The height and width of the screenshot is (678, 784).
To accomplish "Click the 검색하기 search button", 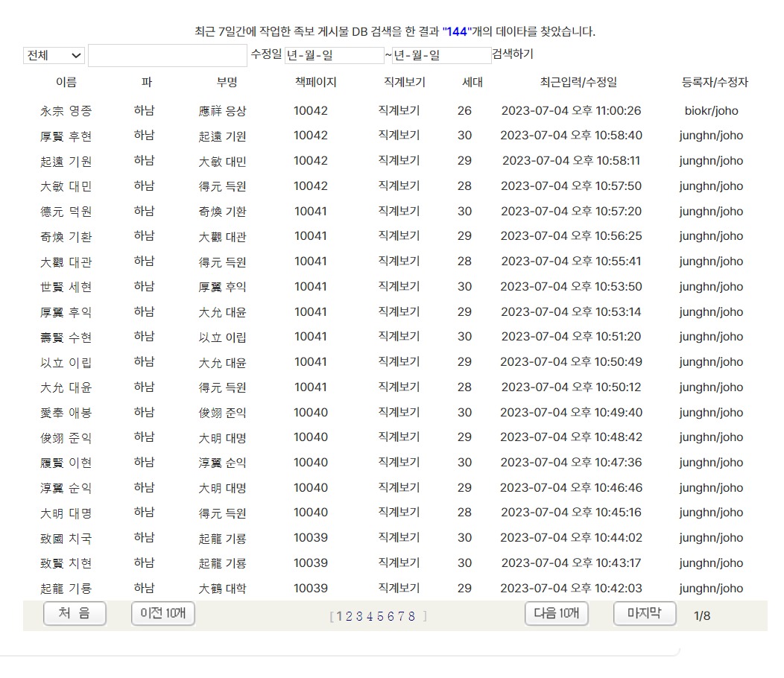I will point(513,54).
